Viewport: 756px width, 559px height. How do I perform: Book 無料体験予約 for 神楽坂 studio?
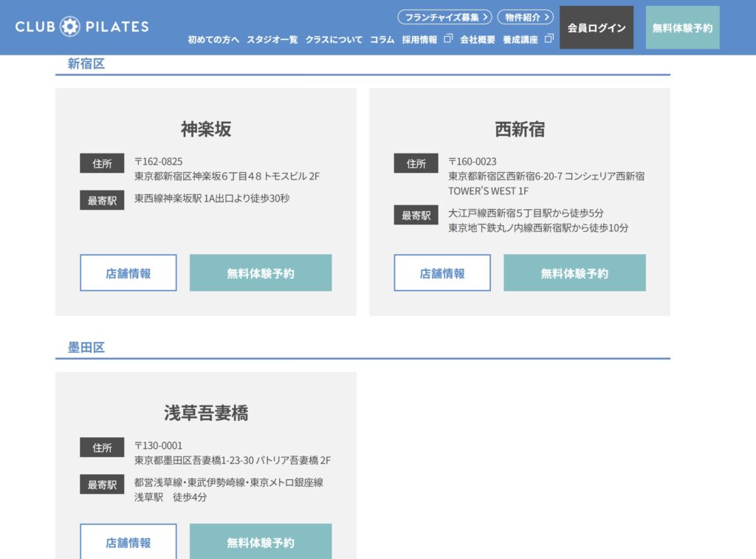pyautogui.click(x=261, y=273)
